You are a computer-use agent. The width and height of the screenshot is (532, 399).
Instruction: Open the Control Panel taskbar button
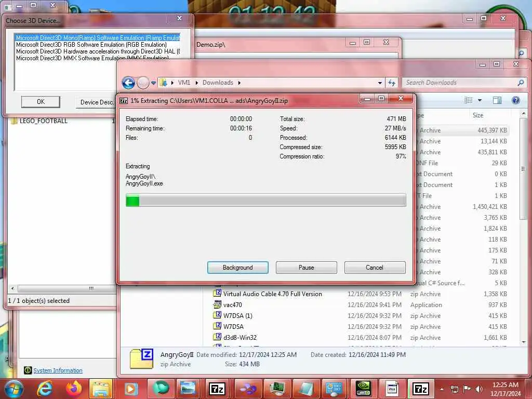334,389
